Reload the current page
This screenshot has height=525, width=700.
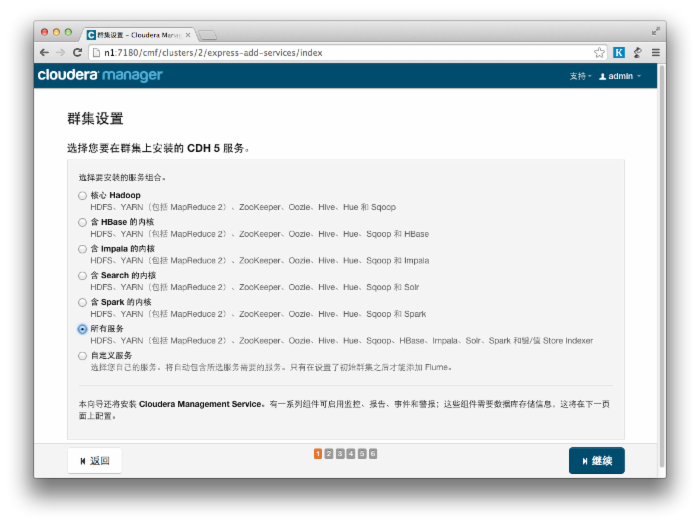[77, 52]
